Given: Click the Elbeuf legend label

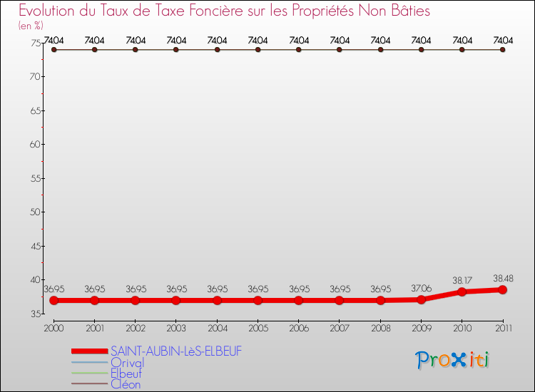Looking at the screenshot, I should click(x=126, y=373).
